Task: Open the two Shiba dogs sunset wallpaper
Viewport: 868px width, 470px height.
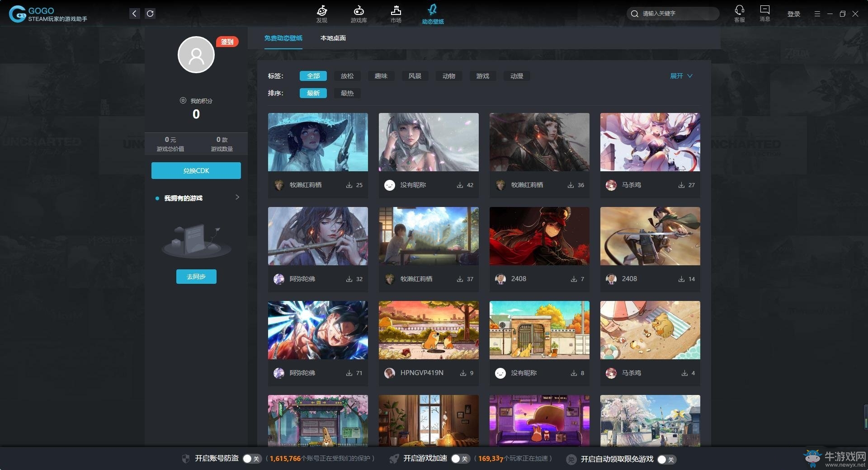Action: coord(429,330)
